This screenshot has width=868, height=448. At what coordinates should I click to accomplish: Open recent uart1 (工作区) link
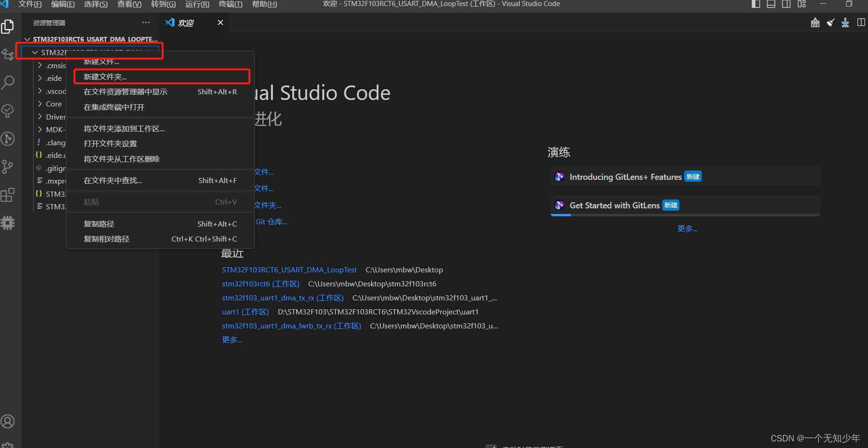tap(245, 312)
